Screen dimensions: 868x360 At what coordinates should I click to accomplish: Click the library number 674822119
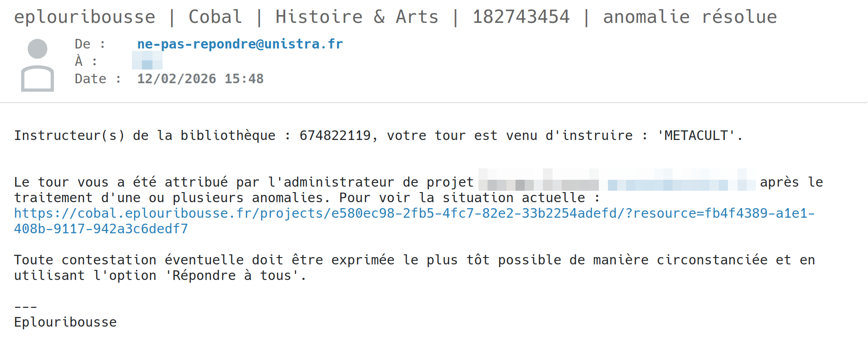(335, 135)
